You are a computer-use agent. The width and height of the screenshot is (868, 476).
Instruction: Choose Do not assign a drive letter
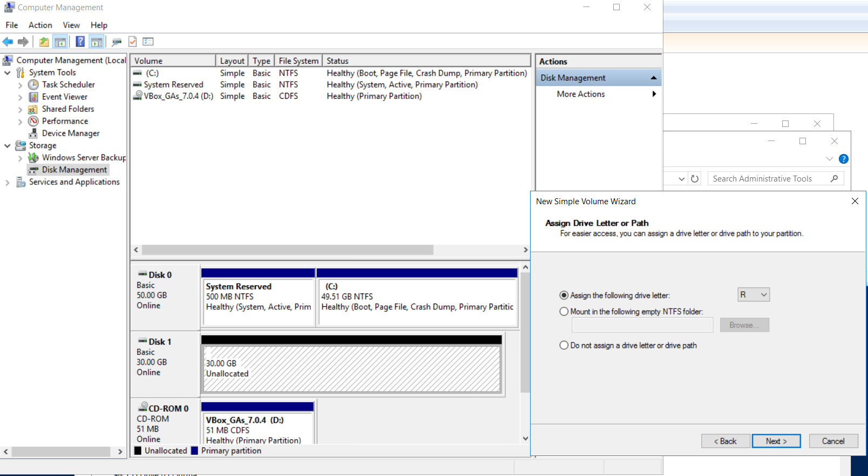click(564, 345)
